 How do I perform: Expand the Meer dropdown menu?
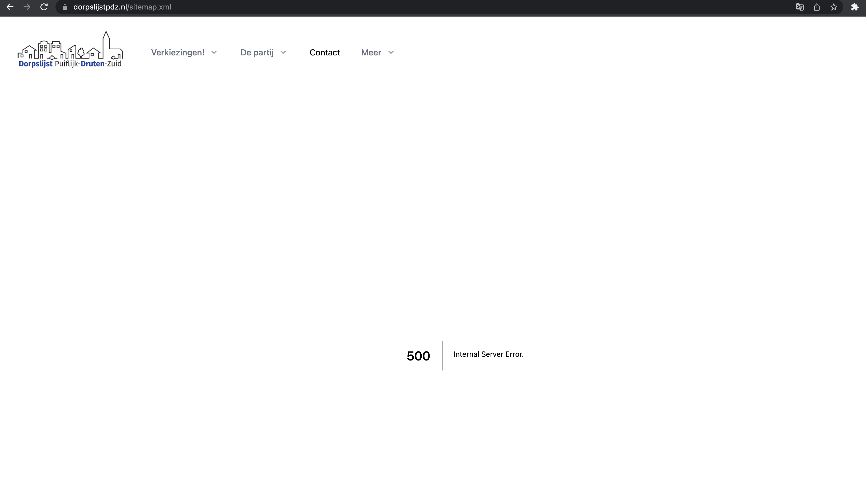coord(377,52)
